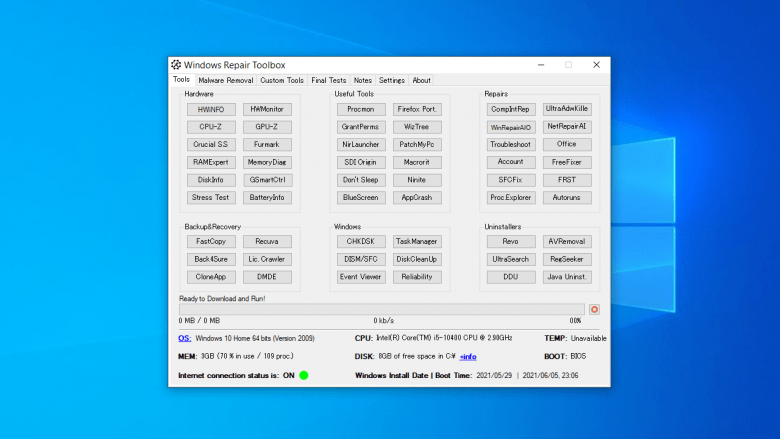Start Don't Sleep tool

361,180
